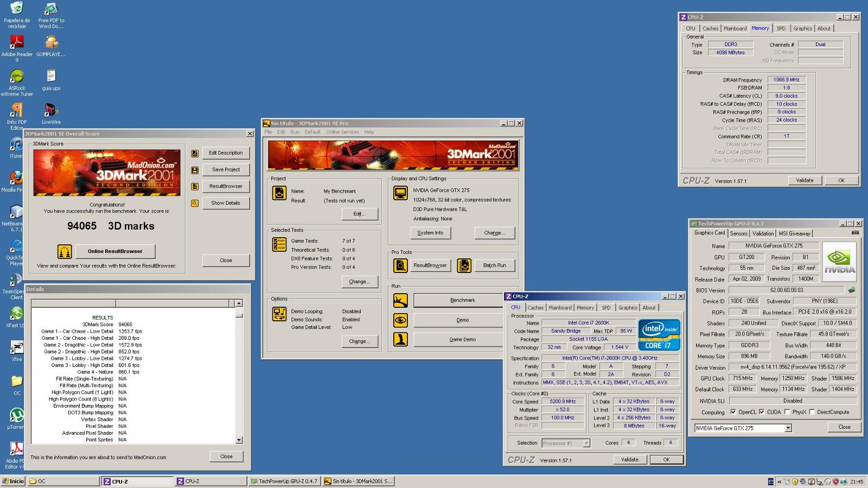Click the Edit Description button
This screenshot has height=488, width=868.
tap(226, 153)
